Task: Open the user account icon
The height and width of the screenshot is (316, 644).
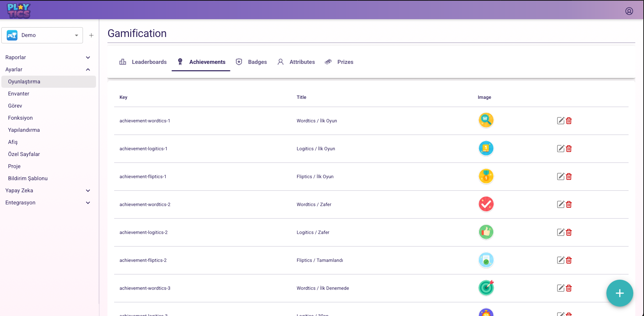Action: click(629, 10)
